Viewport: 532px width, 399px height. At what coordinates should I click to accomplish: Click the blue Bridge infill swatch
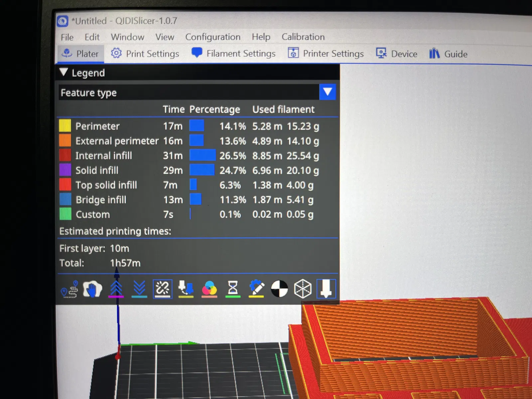tap(66, 199)
